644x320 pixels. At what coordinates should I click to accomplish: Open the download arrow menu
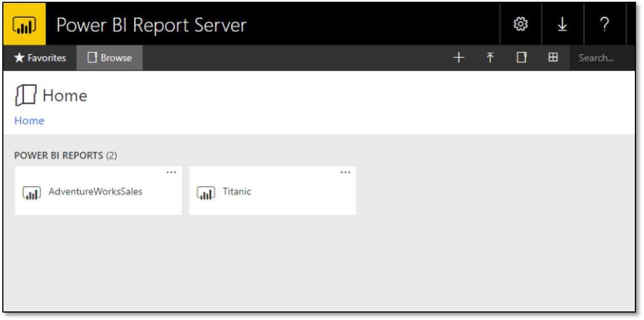(562, 24)
